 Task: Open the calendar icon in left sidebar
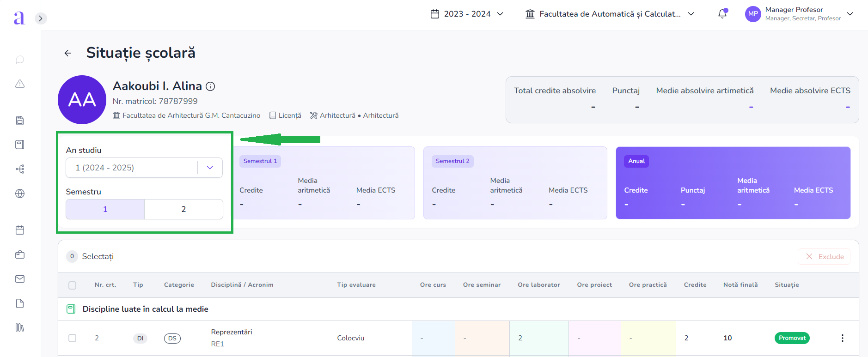point(20,230)
